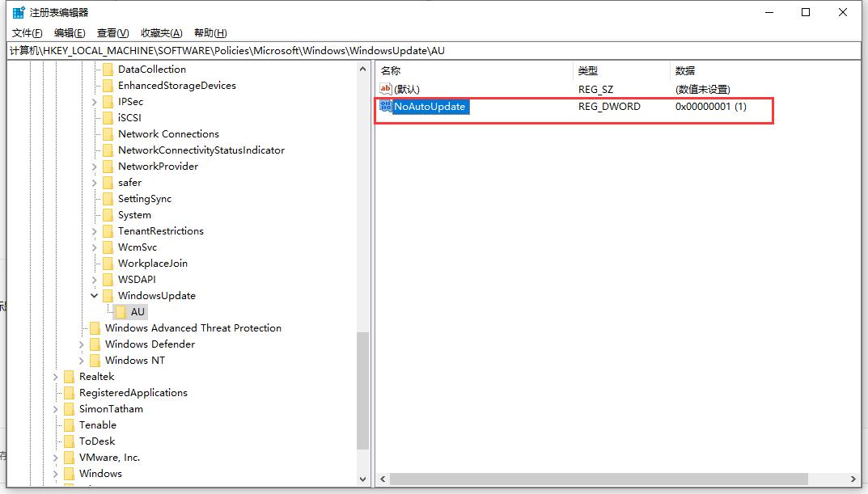Click the (默认) string value icon
Viewport: 868px width, 494px height.
click(x=386, y=88)
